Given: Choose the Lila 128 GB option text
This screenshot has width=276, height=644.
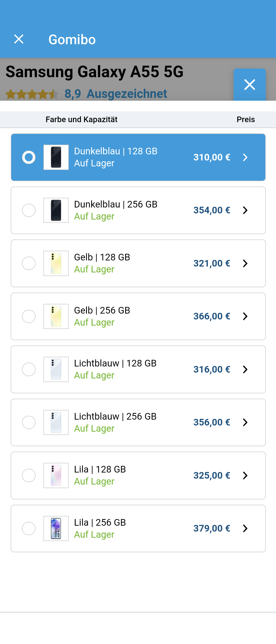Looking at the screenshot, I should coord(100,469).
